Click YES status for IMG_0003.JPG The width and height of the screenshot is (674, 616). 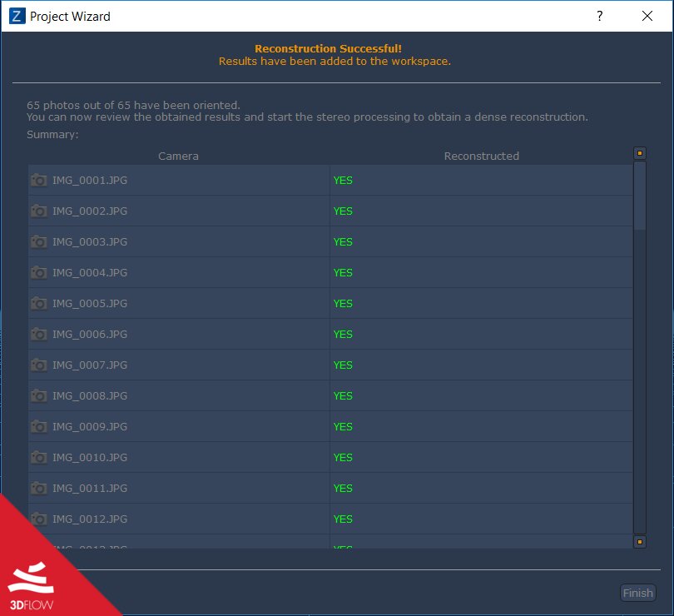[343, 241]
